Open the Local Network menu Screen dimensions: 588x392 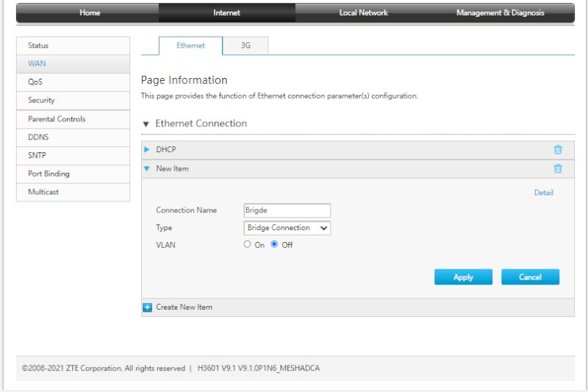pyautogui.click(x=363, y=13)
